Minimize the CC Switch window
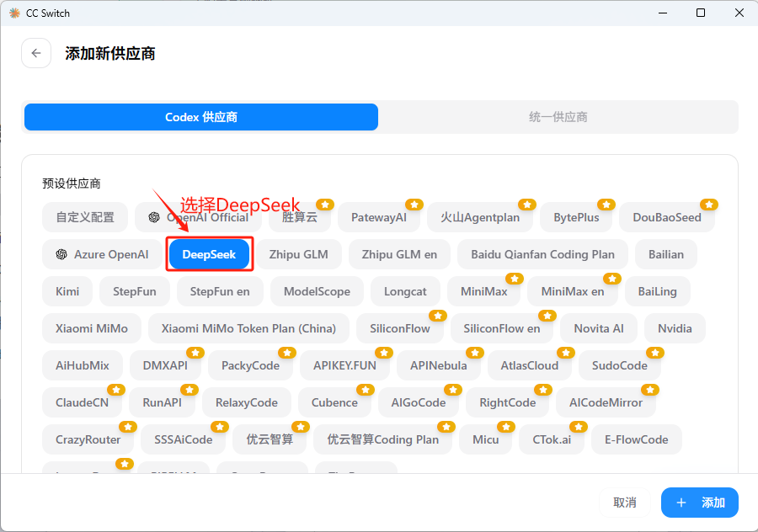The width and height of the screenshot is (758, 532). 663,13
